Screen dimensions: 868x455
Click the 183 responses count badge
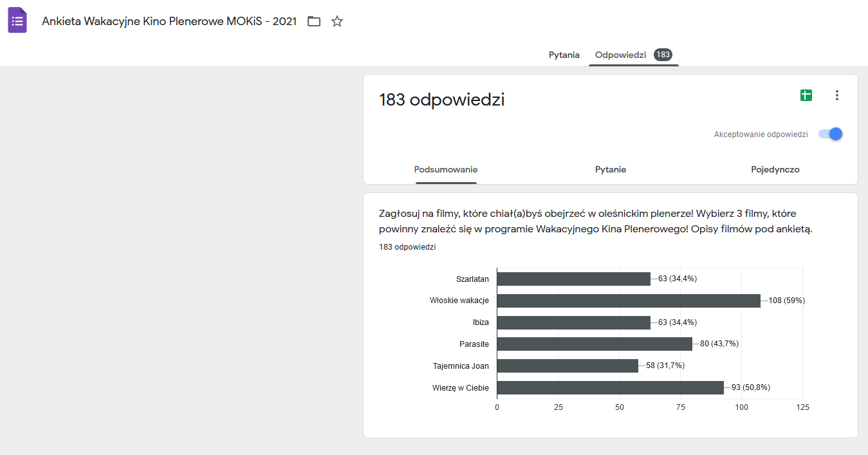coord(663,55)
